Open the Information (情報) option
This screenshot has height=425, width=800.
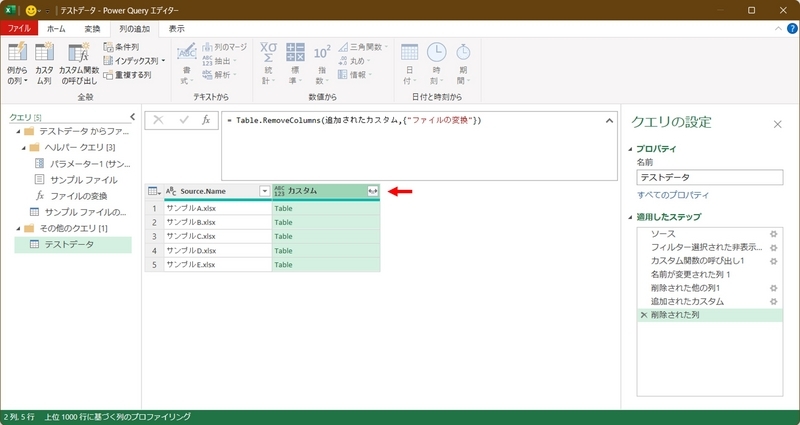355,74
